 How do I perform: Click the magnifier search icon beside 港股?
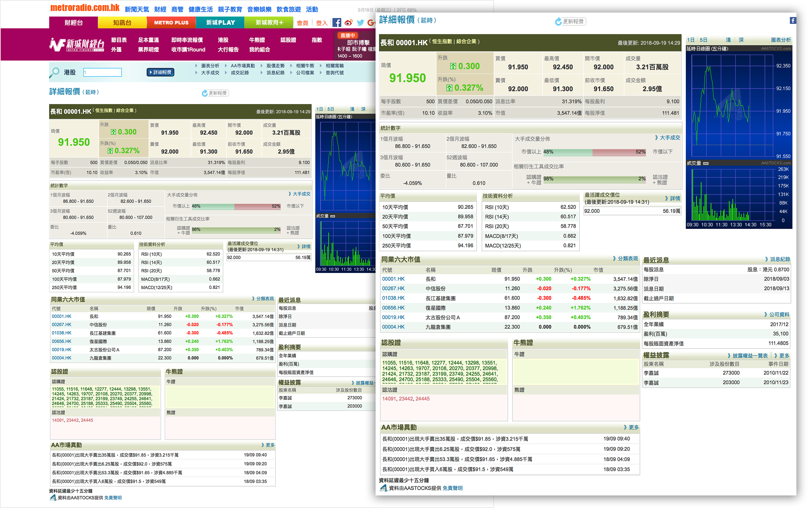pos(54,72)
